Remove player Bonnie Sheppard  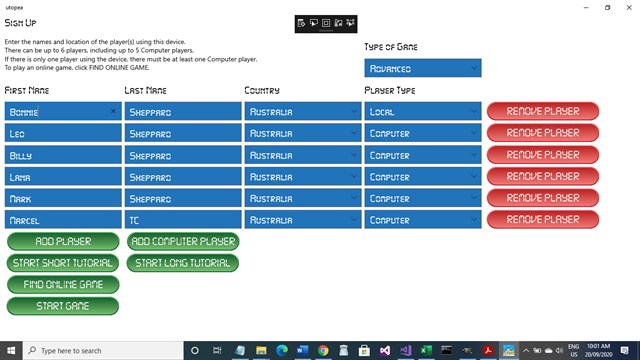pyautogui.click(x=543, y=111)
